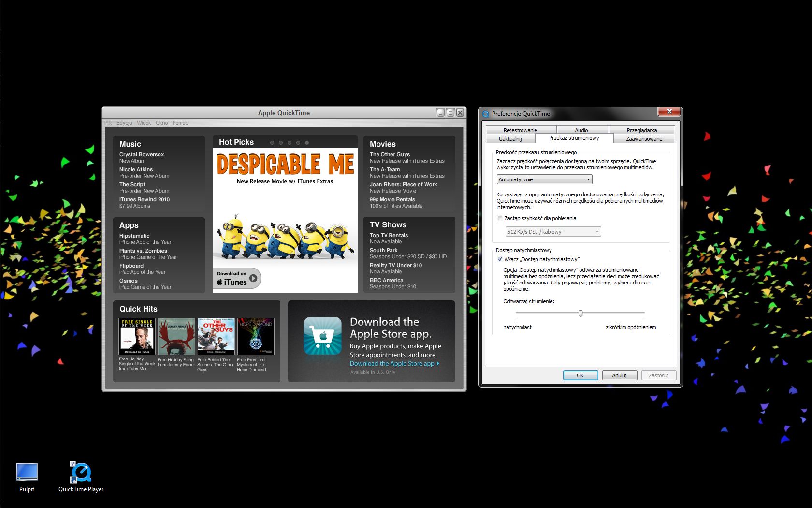Open Plants vs. Zombies link

148,254
